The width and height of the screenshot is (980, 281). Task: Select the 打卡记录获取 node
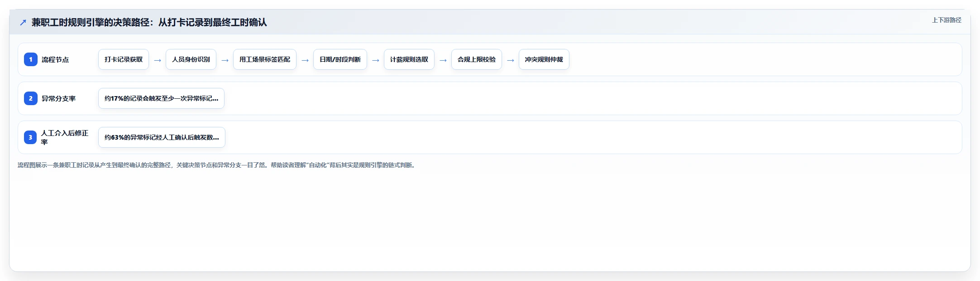pos(124,59)
